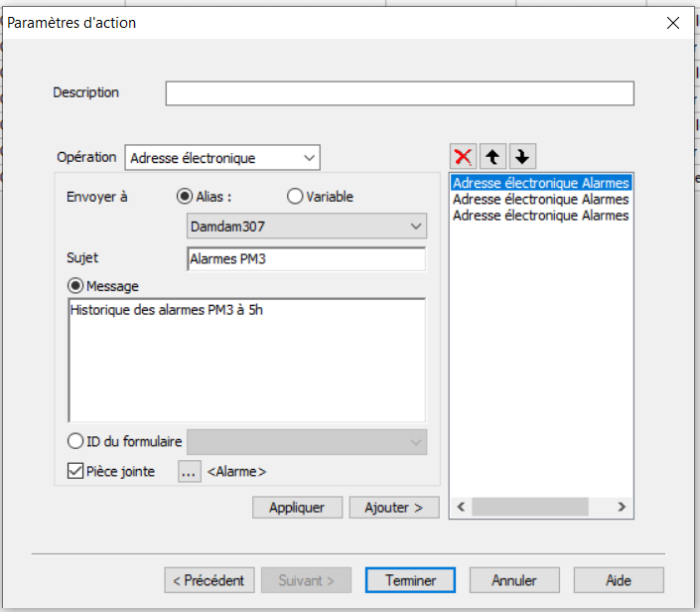Image resolution: width=700 pixels, height=612 pixels.
Task: Click the Ajouter > button
Action: click(x=394, y=508)
